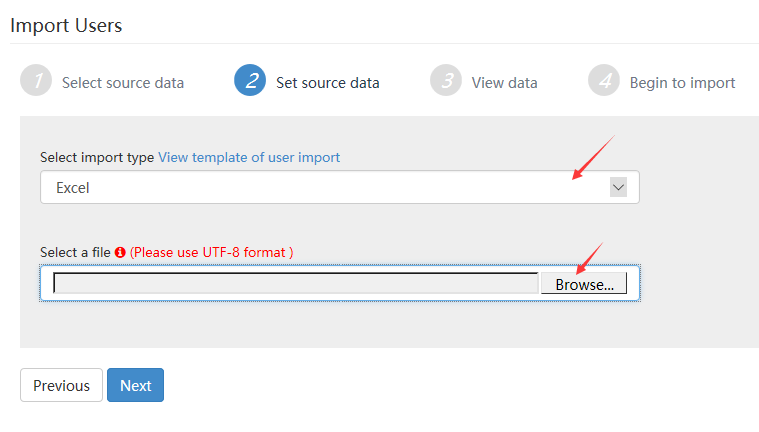Go to 'Select source data' step label

(x=123, y=83)
